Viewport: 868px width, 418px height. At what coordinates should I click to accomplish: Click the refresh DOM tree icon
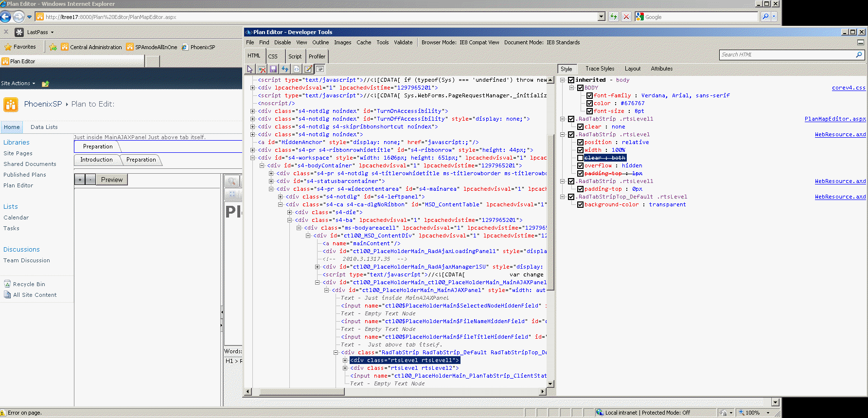coord(285,69)
